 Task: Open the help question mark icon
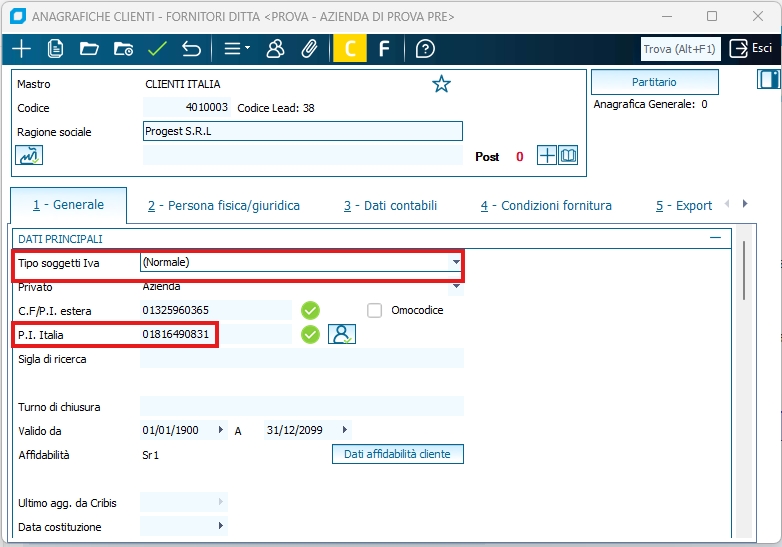coord(425,49)
